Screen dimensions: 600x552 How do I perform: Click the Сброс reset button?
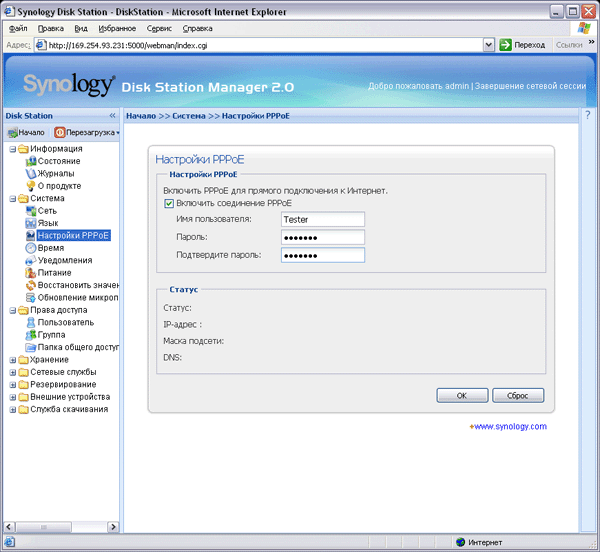point(518,396)
